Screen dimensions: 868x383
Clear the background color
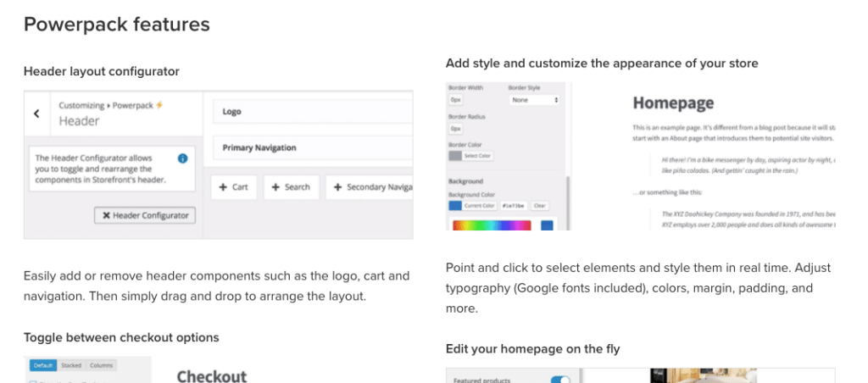pos(540,206)
